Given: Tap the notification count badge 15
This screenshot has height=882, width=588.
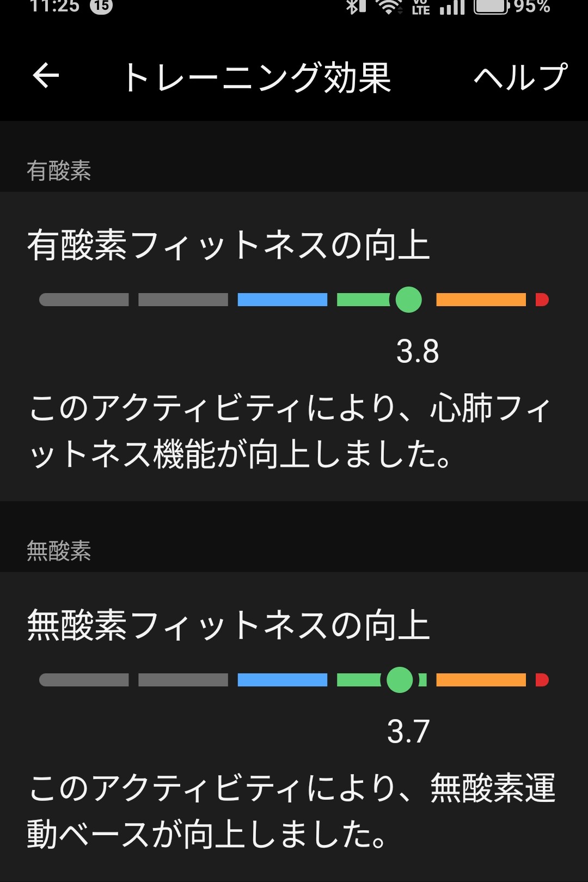Looking at the screenshot, I should 101,6.
